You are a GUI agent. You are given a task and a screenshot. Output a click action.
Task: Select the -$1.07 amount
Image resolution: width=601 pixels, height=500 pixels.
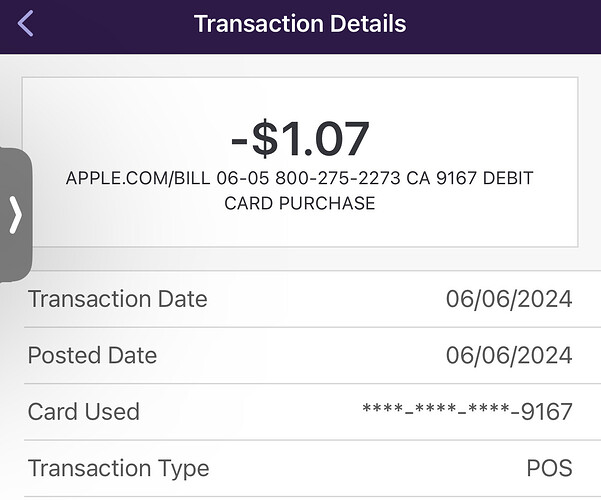click(300, 138)
